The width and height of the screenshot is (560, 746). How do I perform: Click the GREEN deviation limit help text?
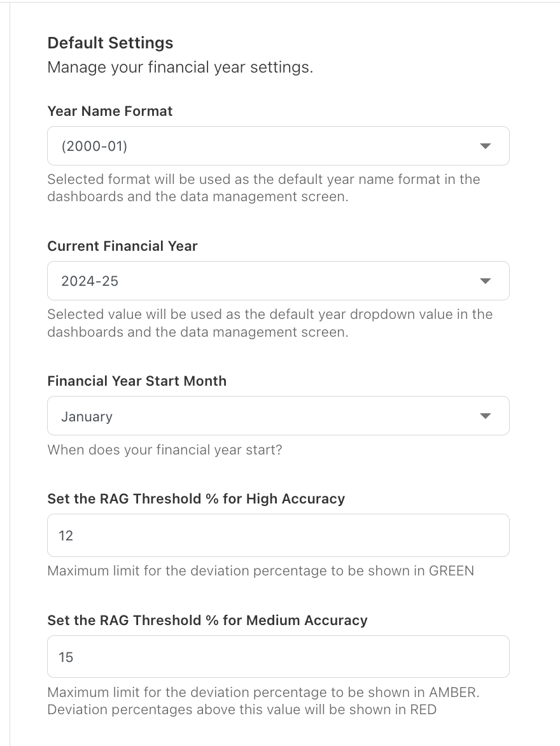pyautogui.click(x=260, y=570)
